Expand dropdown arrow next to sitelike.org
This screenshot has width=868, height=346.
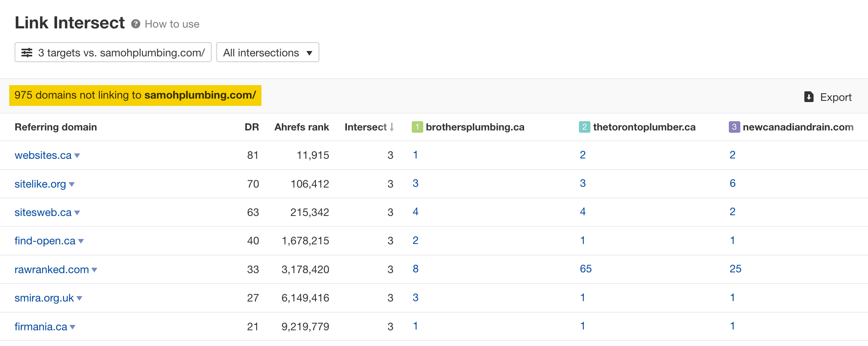click(72, 185)
